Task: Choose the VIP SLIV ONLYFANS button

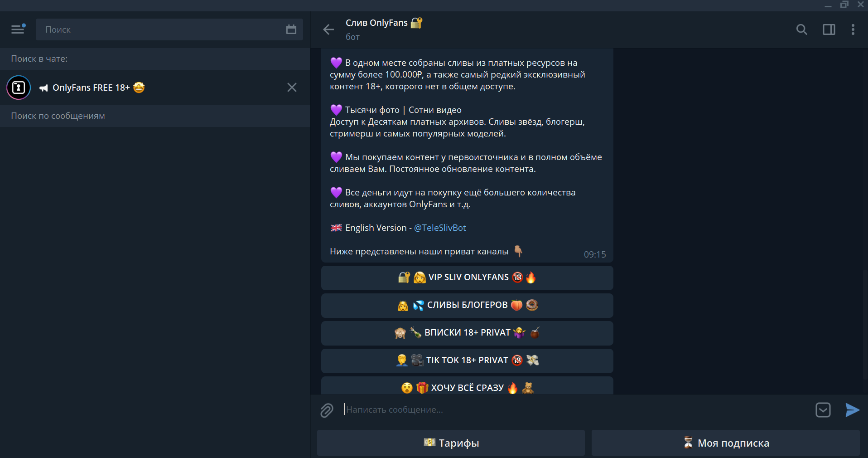Action: click(x=467, y=278)
